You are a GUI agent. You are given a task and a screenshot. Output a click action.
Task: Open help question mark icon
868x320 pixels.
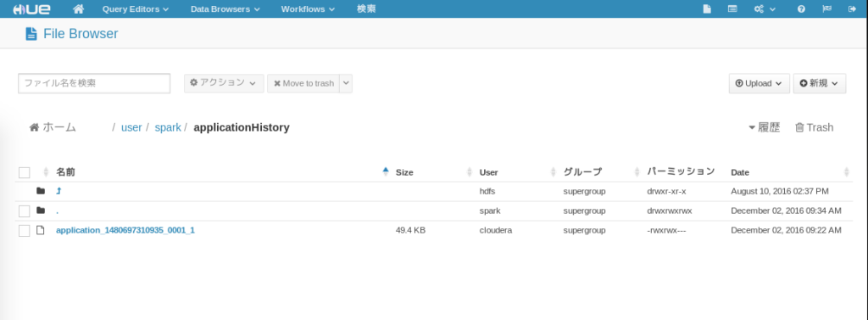click(x=801, y=8)
